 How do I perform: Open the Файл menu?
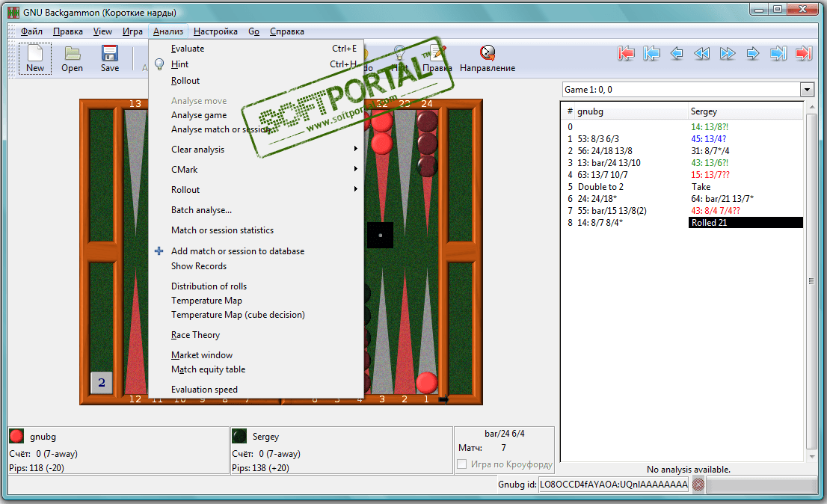(31, 31)
